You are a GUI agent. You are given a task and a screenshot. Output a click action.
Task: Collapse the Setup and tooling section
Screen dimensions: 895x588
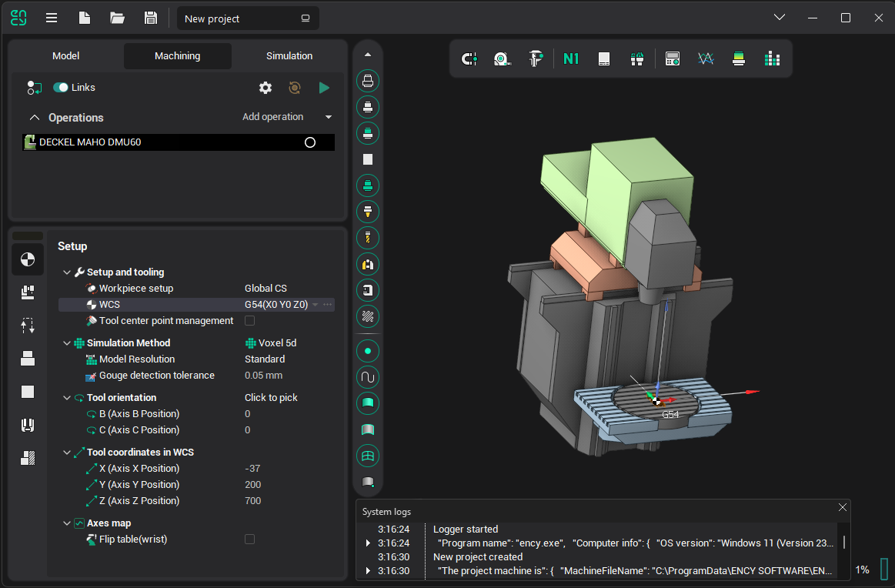(x=68, y=272)
